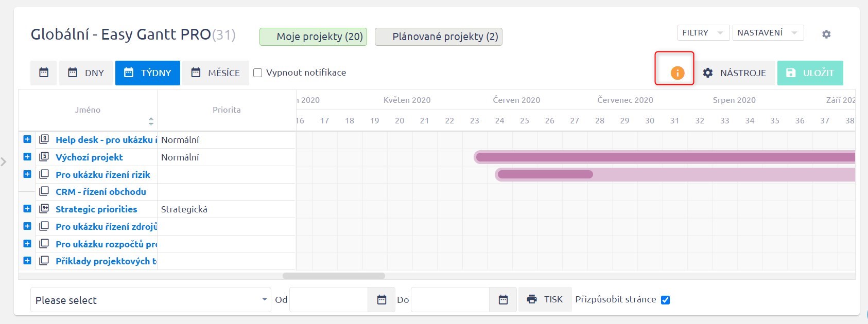Open the Pro ukázku rozpočtů project link
Image resolution: width=868 pixels, height=324 pixels.
coord(106,244)
